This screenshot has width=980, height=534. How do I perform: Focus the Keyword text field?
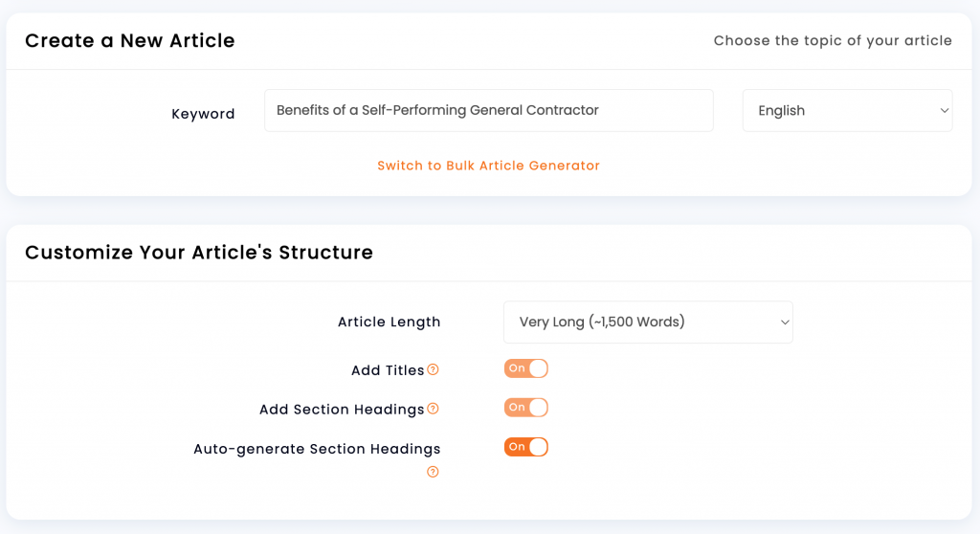[489, 111]
